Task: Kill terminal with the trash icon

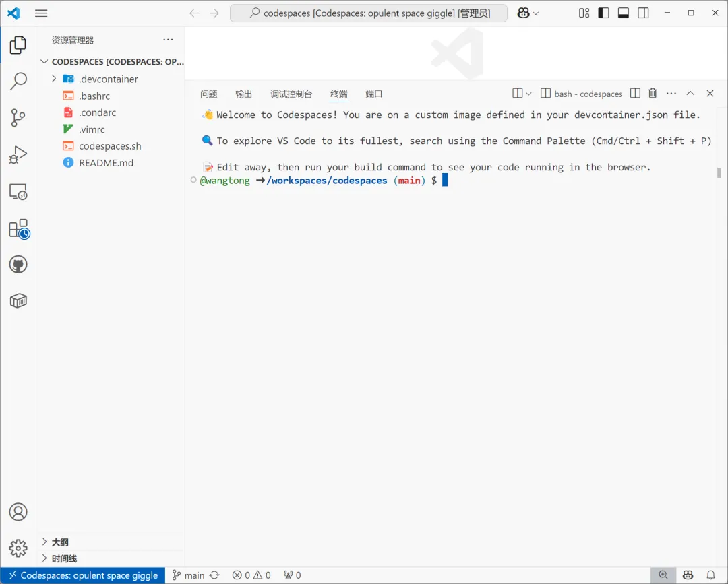Action: tap(653, 93)
